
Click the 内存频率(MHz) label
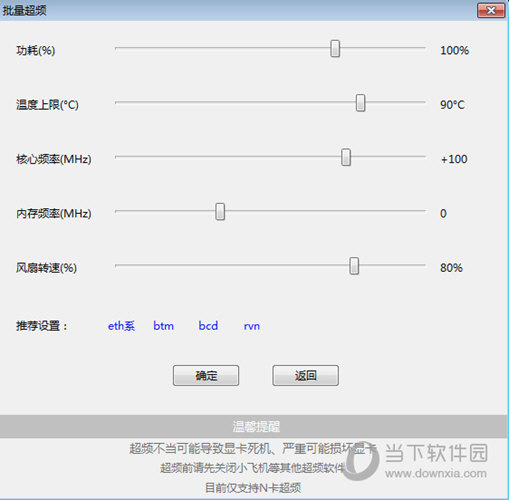click(x=54, y=214)
